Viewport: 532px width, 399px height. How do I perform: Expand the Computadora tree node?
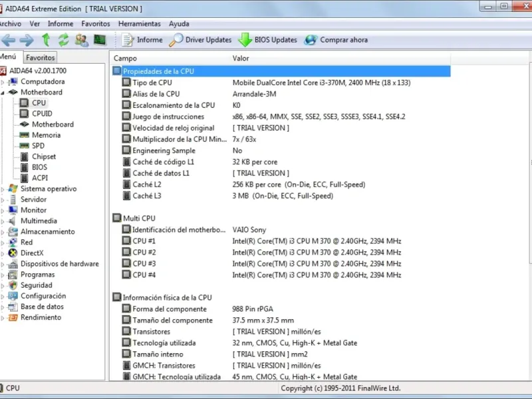click(3, 82)
